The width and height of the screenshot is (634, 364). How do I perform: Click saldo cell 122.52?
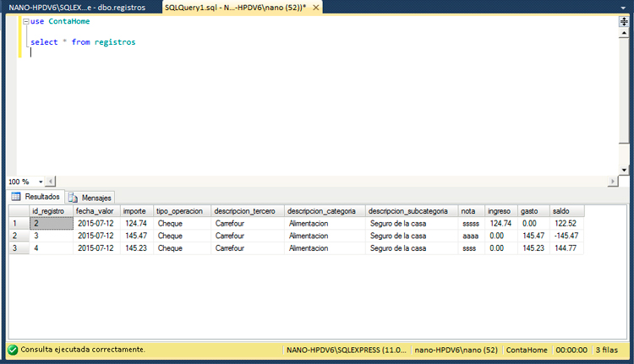pos(567,224)
